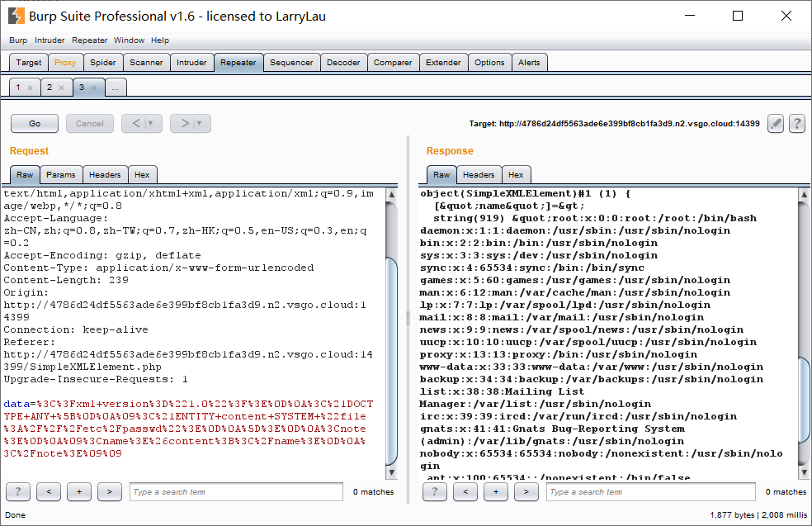Viewport: 812px width, 526px height.
Task: Click next match button in Request search
Action: click(x=110, y=491)
